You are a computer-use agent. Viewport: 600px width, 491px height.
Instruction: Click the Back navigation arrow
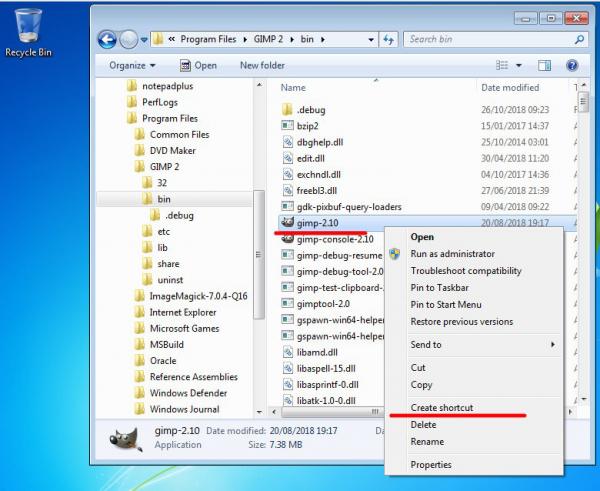pos(107,39)
